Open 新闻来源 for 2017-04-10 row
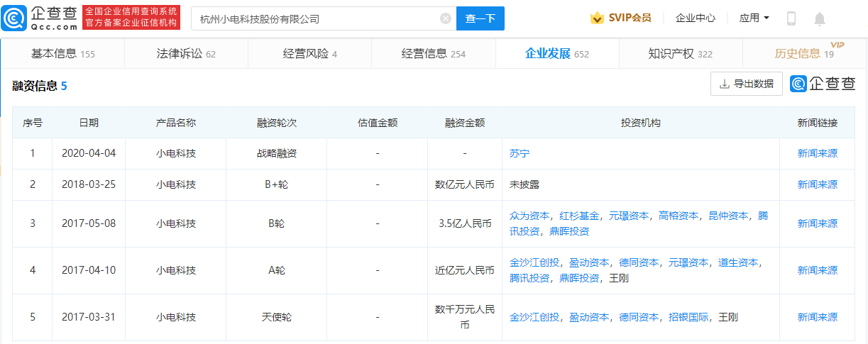 click(x=817, y=270)
